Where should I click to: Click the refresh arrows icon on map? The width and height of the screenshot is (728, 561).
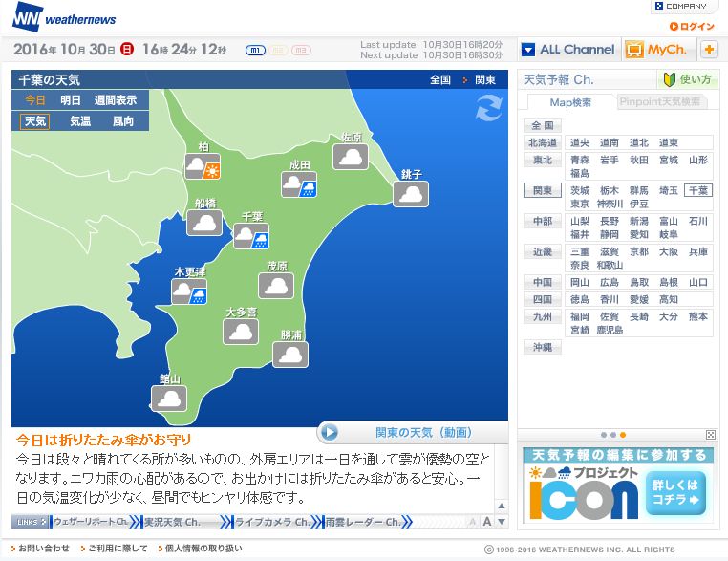coord(488,109)
